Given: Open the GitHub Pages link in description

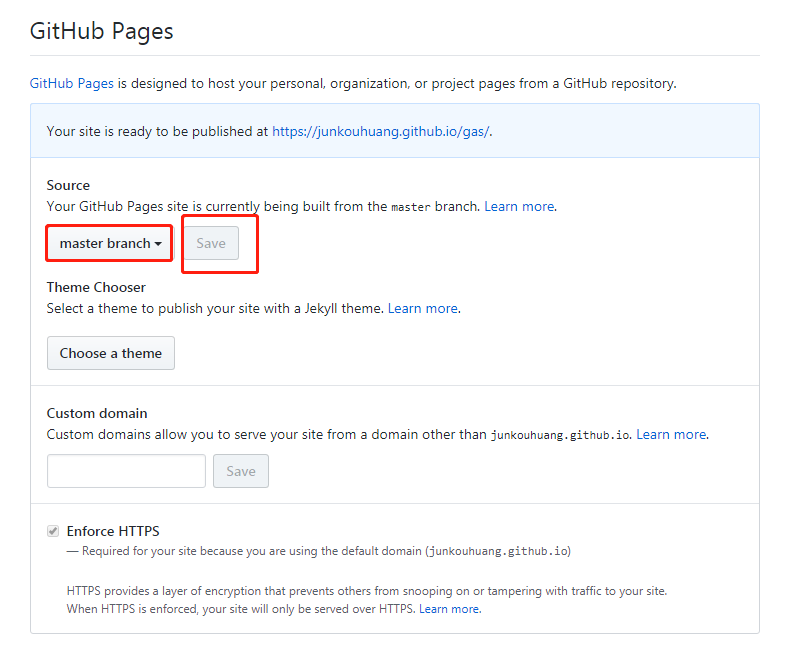Looking at the screenshot, I should 72,83.
